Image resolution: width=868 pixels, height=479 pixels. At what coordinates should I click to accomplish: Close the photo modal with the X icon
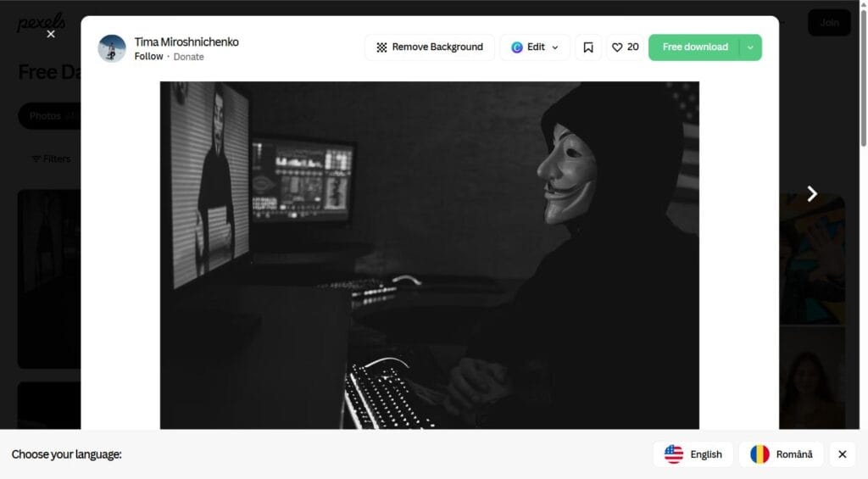51,34
